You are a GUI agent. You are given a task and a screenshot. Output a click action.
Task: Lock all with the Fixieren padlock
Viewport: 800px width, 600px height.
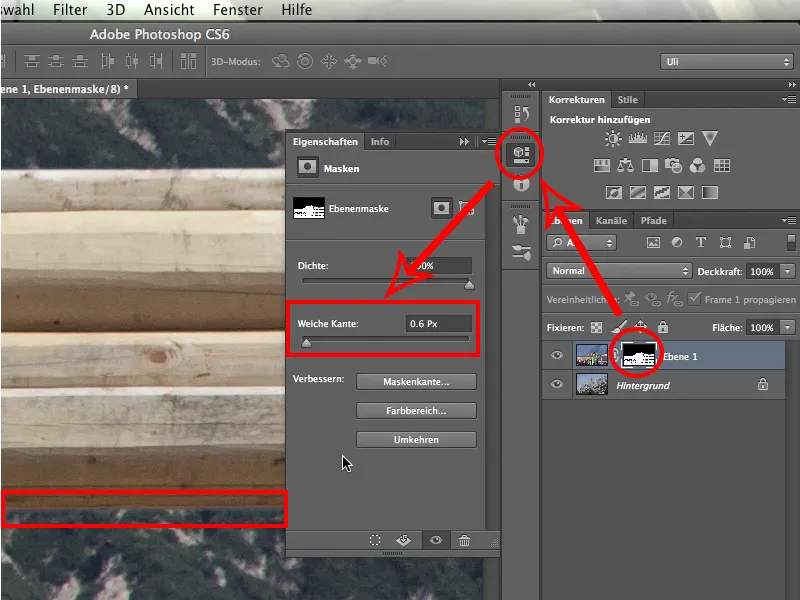(x=663, y=327)
